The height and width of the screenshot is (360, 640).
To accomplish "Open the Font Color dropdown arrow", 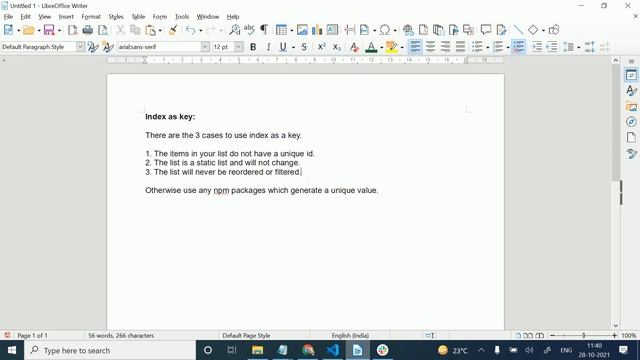I will (x=381, y=47).
